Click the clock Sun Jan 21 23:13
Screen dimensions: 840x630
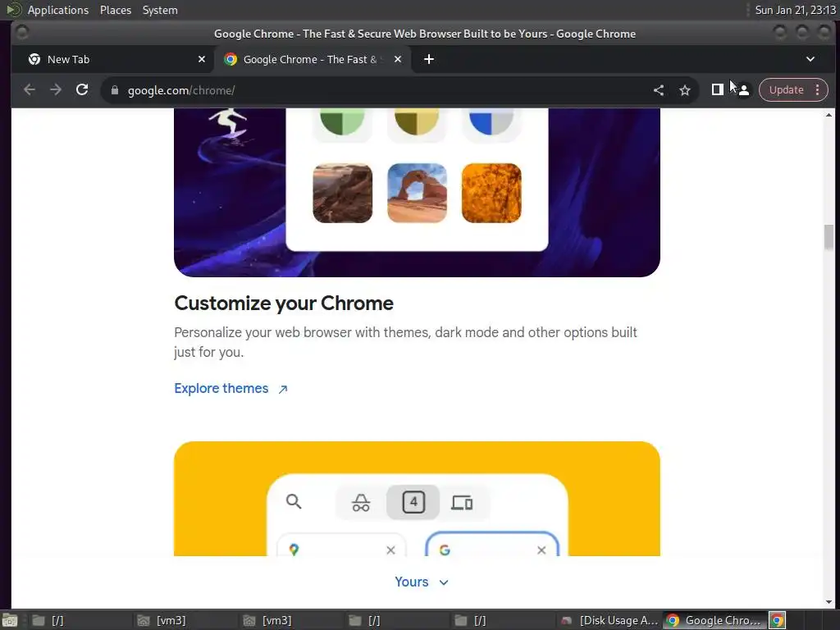coord(795,10)
